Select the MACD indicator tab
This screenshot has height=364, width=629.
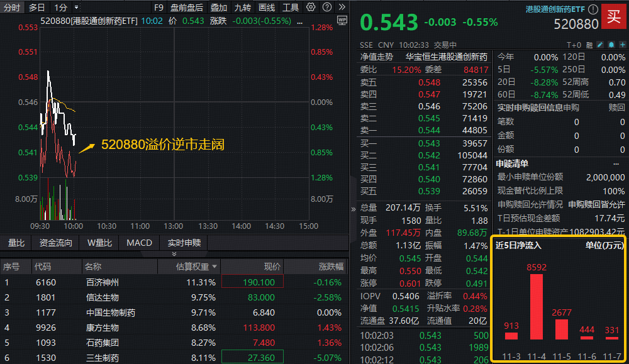click(139, 243)
